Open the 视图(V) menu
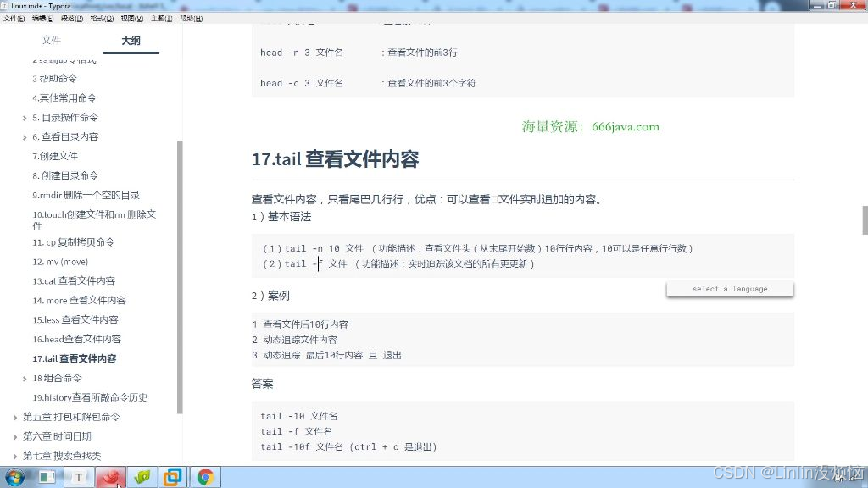The width and height of the screenshot is (868, 488). (131, 19)
